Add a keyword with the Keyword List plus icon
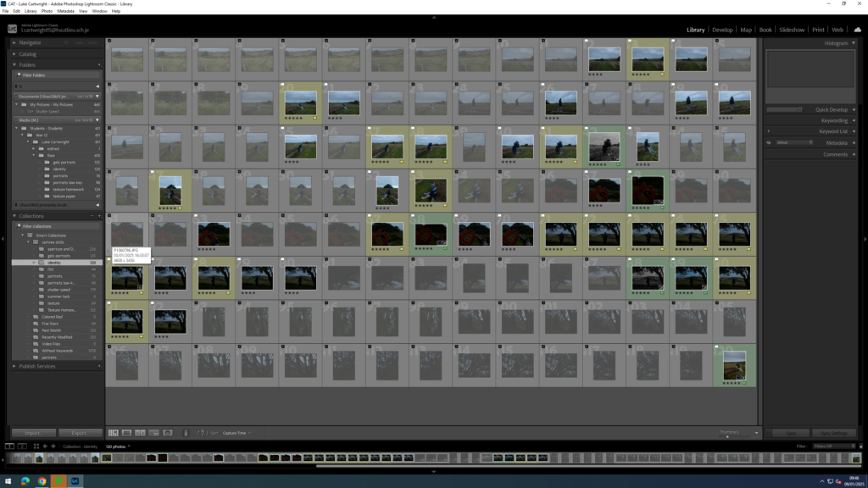 (x=768, y=131)
